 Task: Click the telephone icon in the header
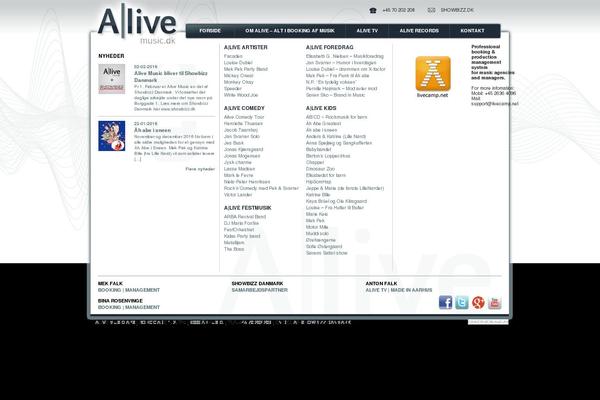coord(373,10)
